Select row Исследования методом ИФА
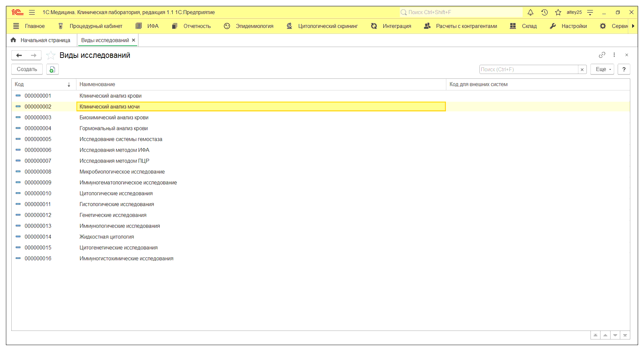Viewport: 644px width, 351px height. [320, 150]
